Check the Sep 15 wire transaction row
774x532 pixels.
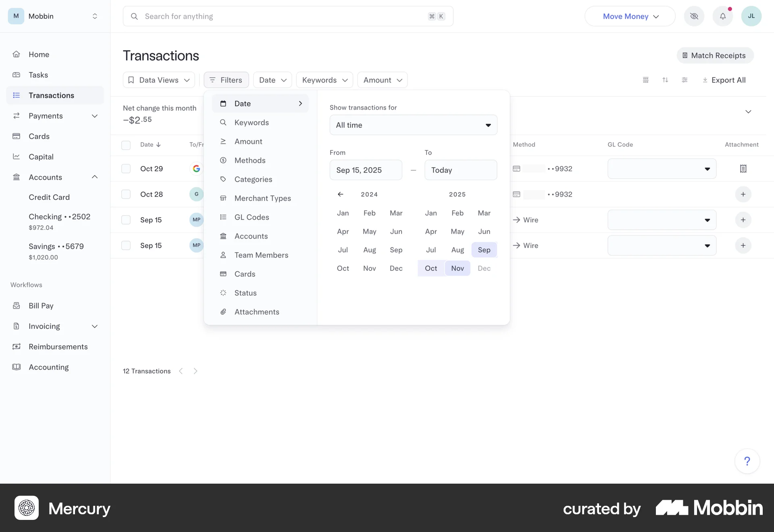(x=126, y=220)
